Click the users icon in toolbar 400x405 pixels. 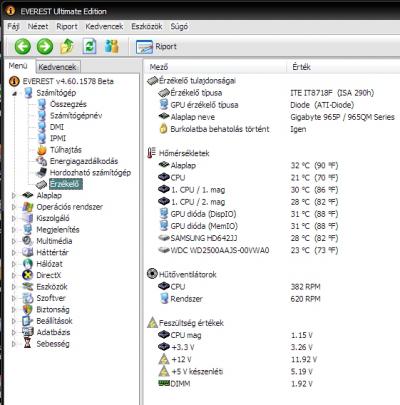[112, 46]
